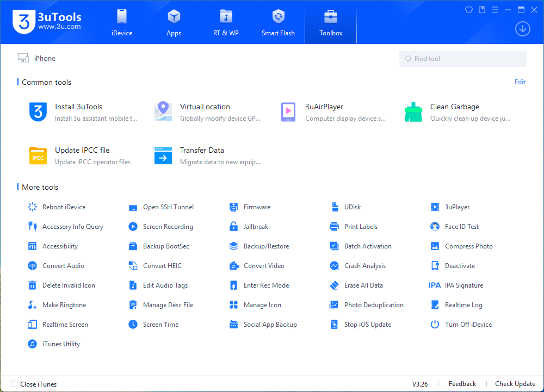Image resolution: width=544 pixels, height=392 pixels.
Task: Click the Realtime Log icon
Action: click(435, 305)
